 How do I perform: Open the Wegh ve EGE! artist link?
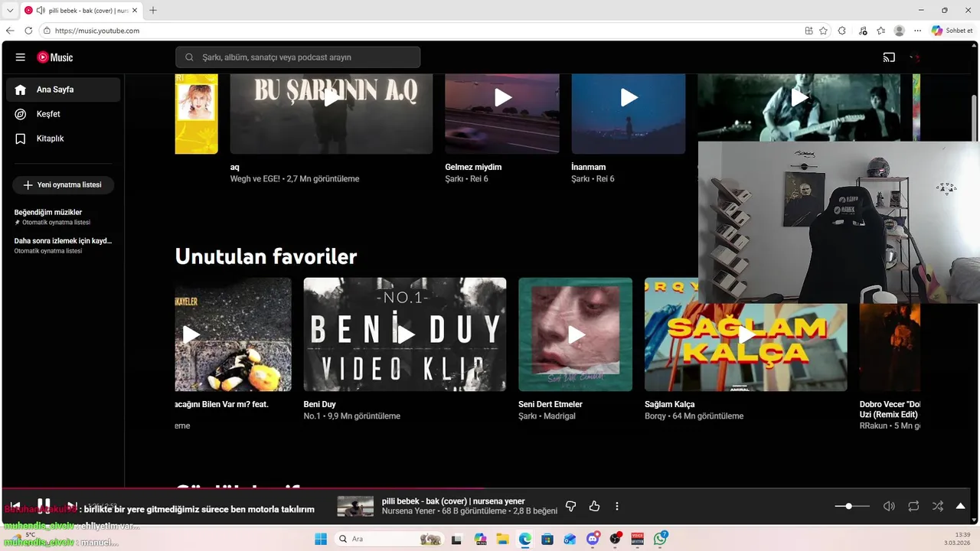point(256,179)
